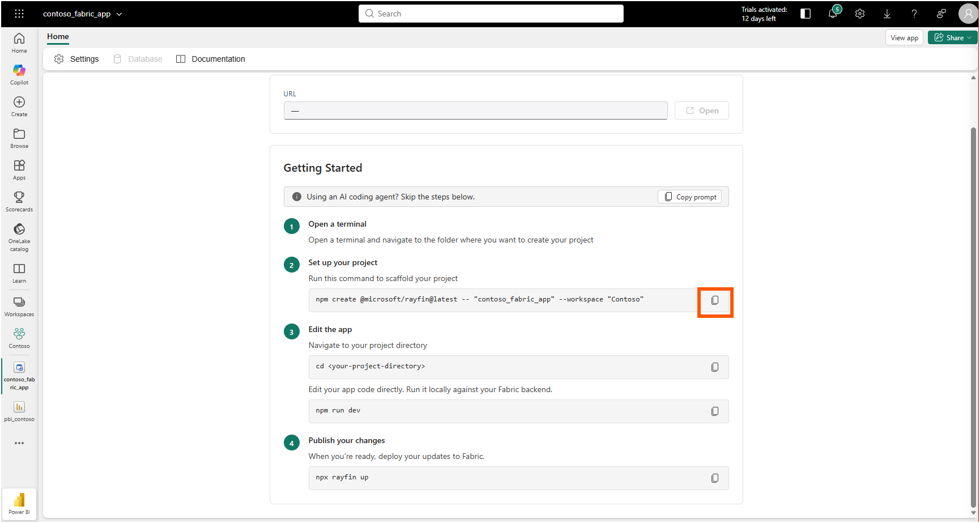Open Apps in the sidebar
Image resolution: width=980 pixels, height=523 pixels.
click(x=19, y=170)
